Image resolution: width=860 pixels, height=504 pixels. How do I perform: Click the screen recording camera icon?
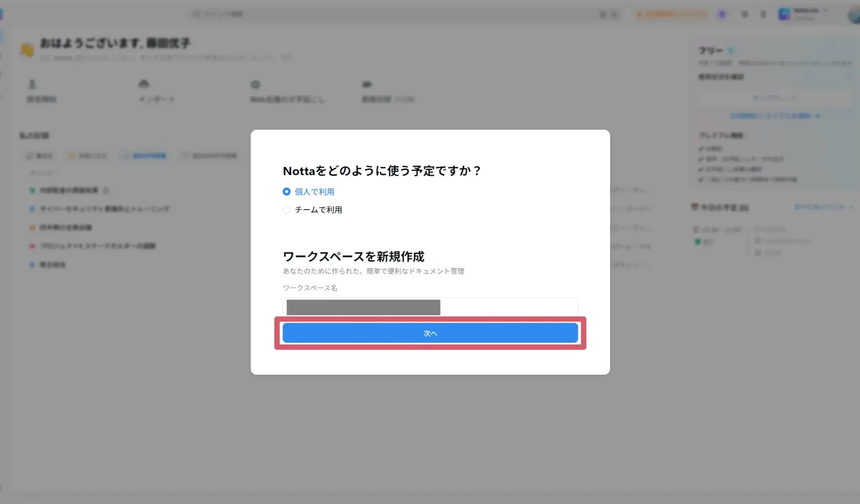click(x=367, y=85)
